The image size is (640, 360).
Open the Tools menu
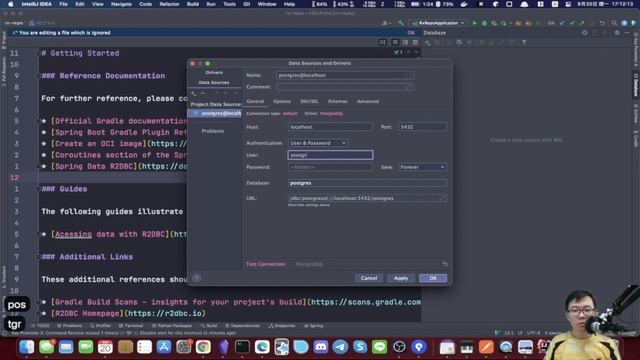(229, 4)
